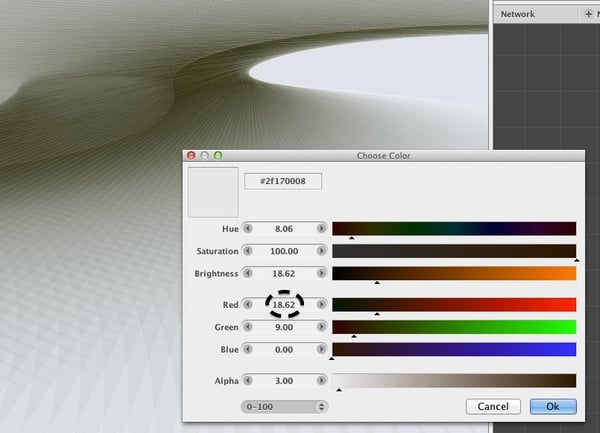Screen dimensions: 600x433
Task: Click on the Brightness gradient slider
Action: (454, 273)
